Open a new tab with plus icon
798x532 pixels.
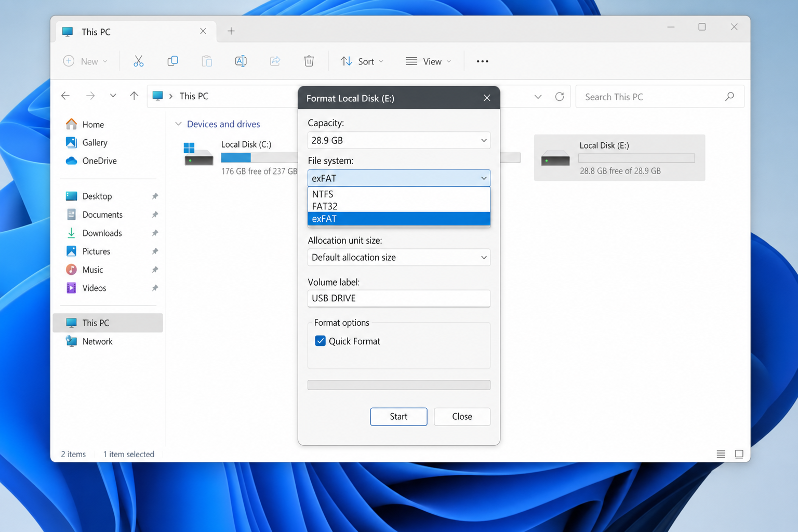[231, 31]
